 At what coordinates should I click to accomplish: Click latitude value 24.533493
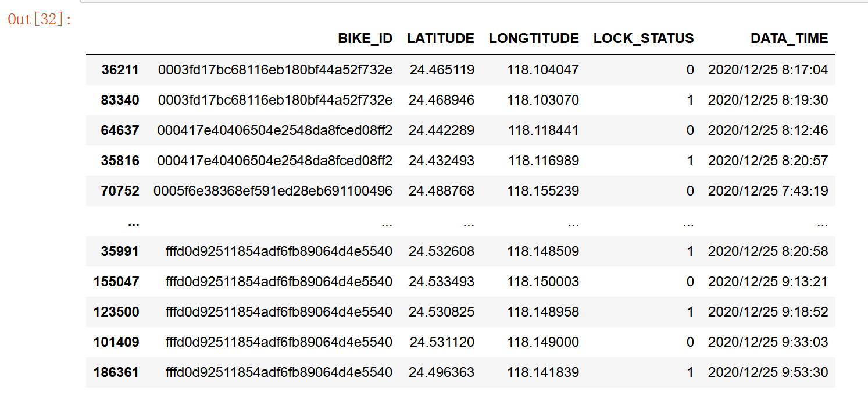click(x=442, y=282)
